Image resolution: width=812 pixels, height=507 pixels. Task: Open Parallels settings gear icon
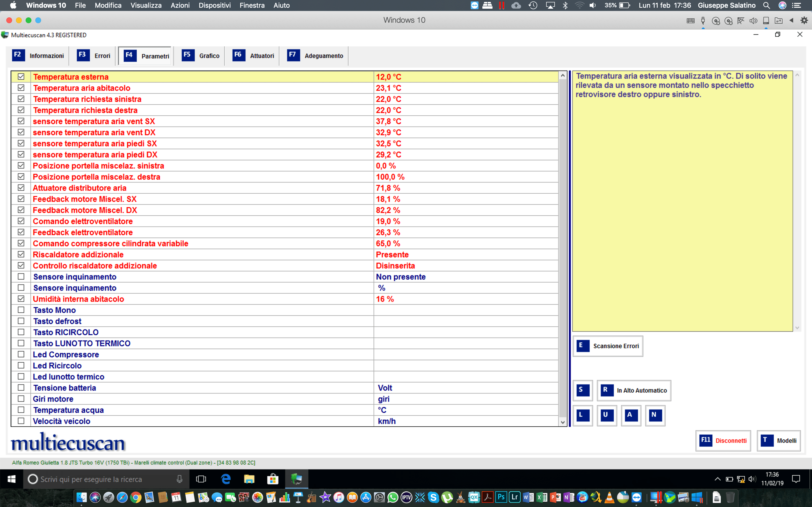804,21
